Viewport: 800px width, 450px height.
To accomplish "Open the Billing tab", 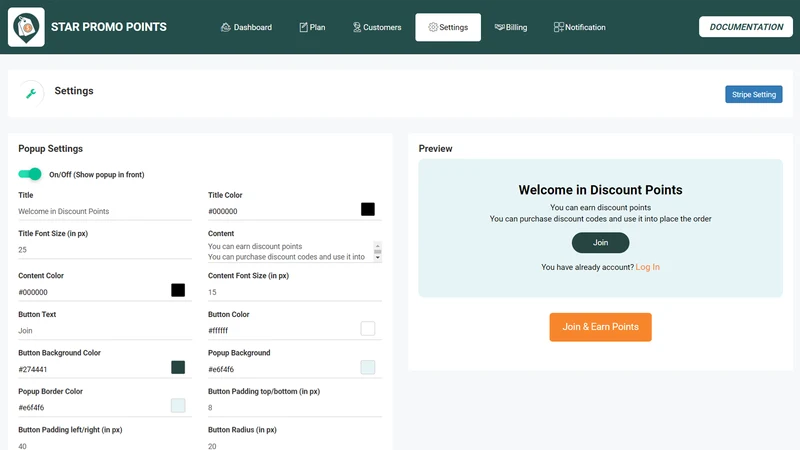I will 511,27.
